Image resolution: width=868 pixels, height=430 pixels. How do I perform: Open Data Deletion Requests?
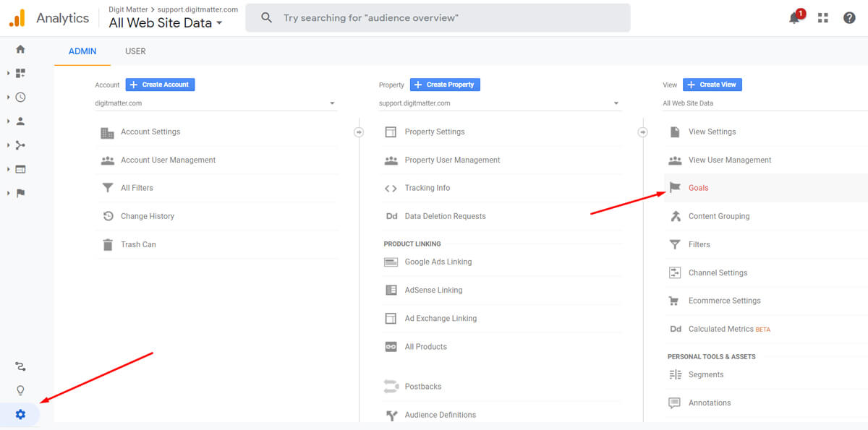click(x=445, y=216)
